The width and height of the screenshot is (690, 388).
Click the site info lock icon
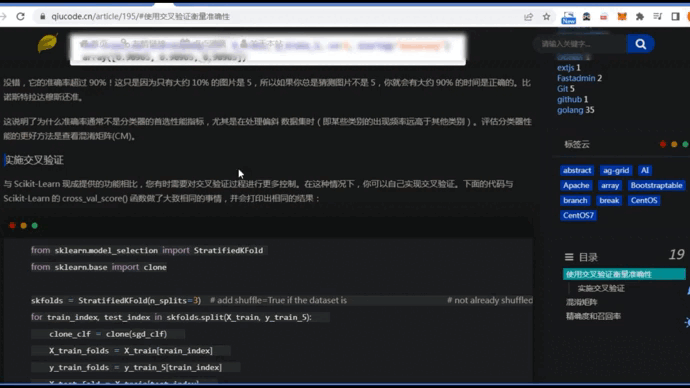[43, 17]
